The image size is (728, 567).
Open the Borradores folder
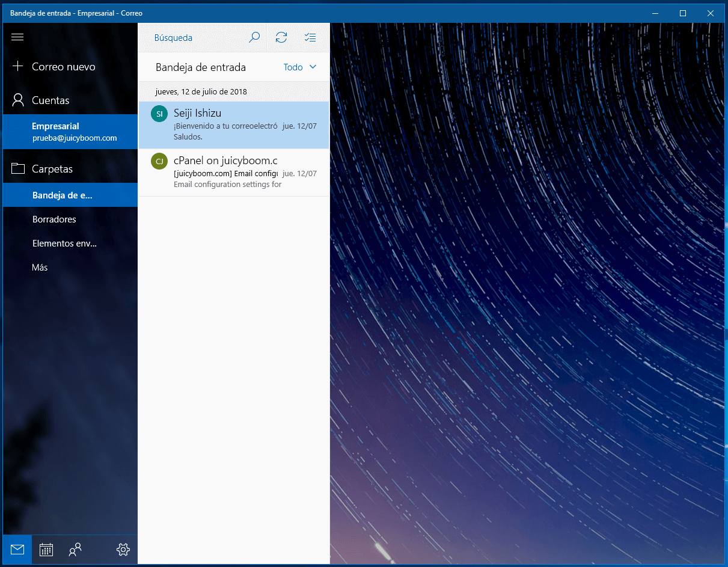54,219
